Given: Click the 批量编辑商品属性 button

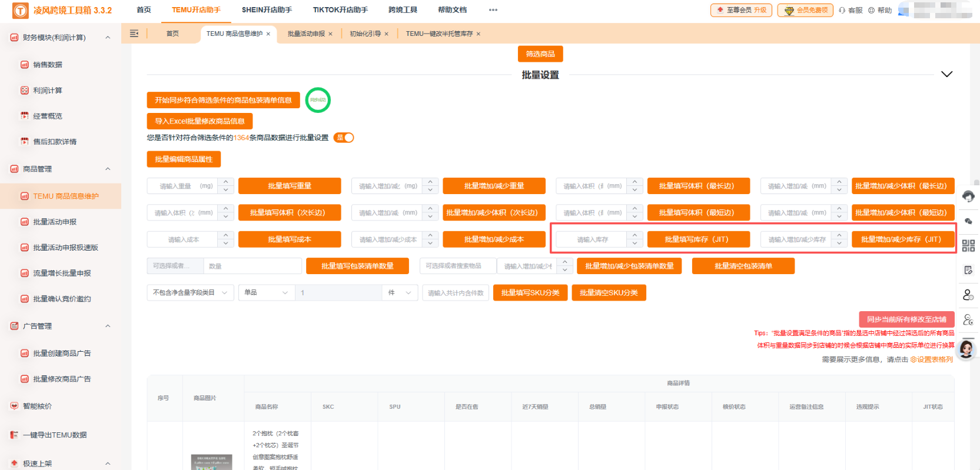Looking at the screenshot, I should 184,159.
